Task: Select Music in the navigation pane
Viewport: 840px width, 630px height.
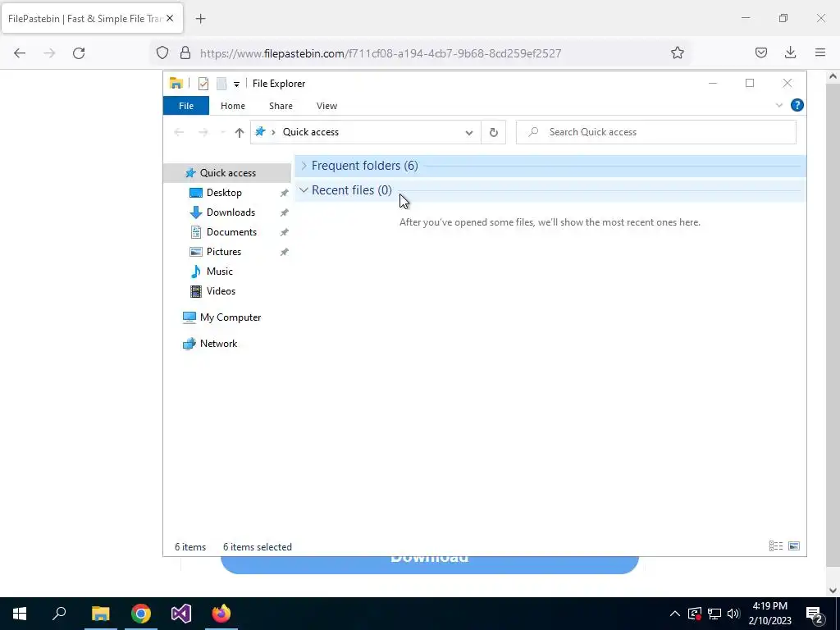Action: [x=219, y=272]
